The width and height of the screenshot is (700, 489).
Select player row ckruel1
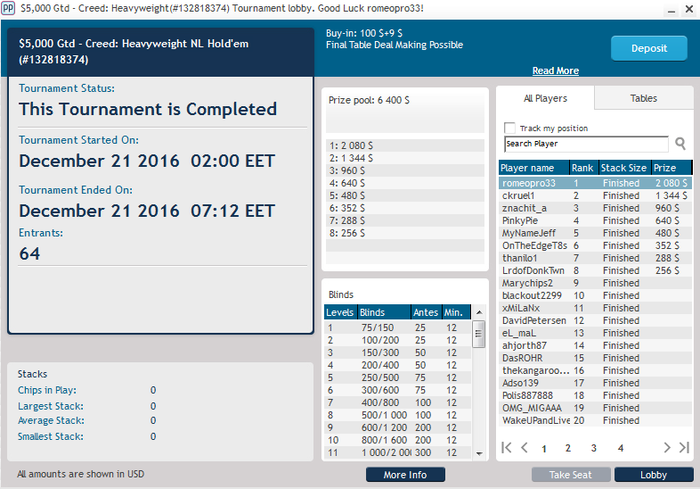pyautogui.click(x=595, y=196)
